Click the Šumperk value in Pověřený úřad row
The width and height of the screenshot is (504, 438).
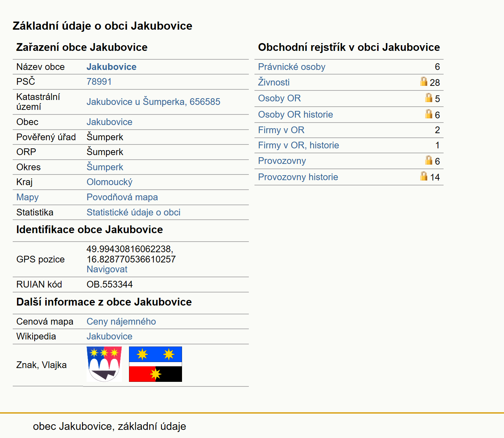[x=105, y=137]
